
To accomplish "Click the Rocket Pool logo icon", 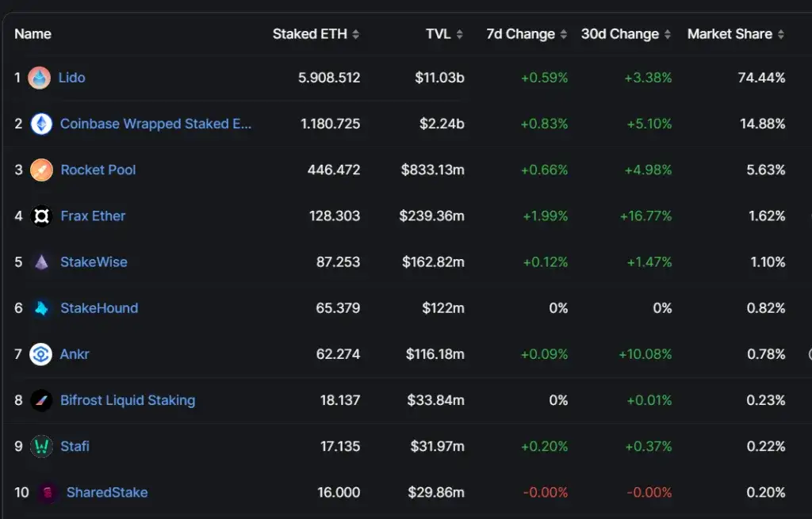I will (x=41, y=170).
